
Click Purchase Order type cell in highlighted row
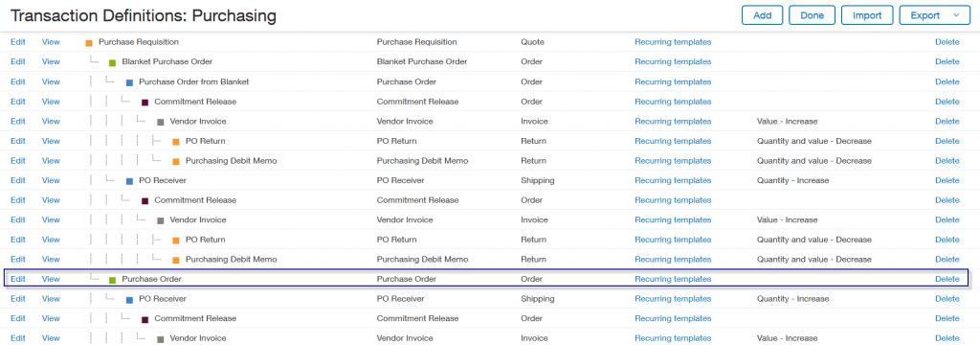click(406, 279)
